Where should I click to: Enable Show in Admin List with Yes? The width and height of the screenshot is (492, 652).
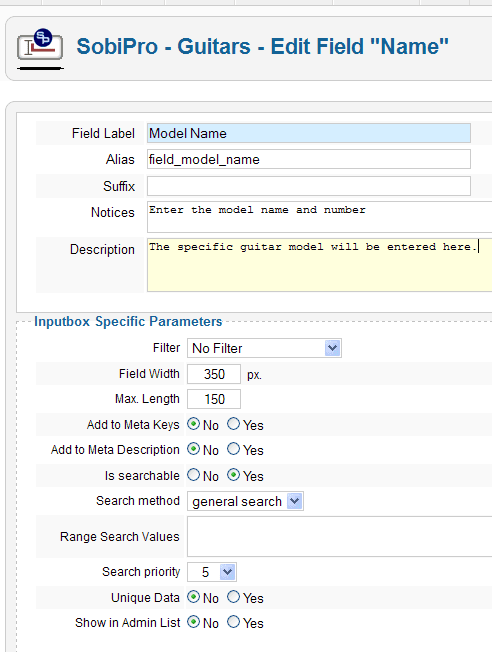click(x=233, y=622)
